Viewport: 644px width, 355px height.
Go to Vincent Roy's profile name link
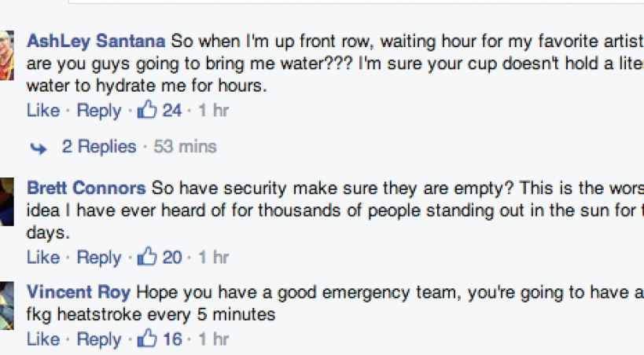79,292
